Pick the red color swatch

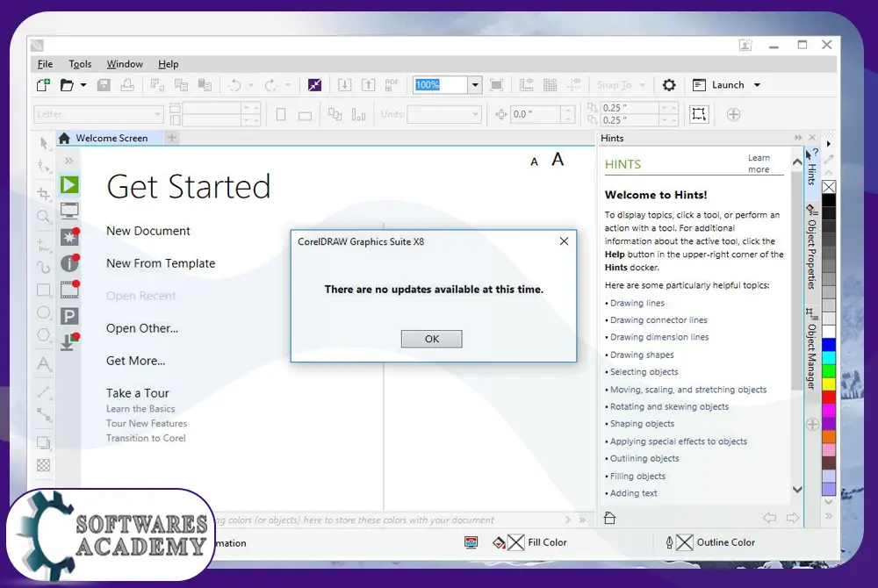(x=829, y=398)
